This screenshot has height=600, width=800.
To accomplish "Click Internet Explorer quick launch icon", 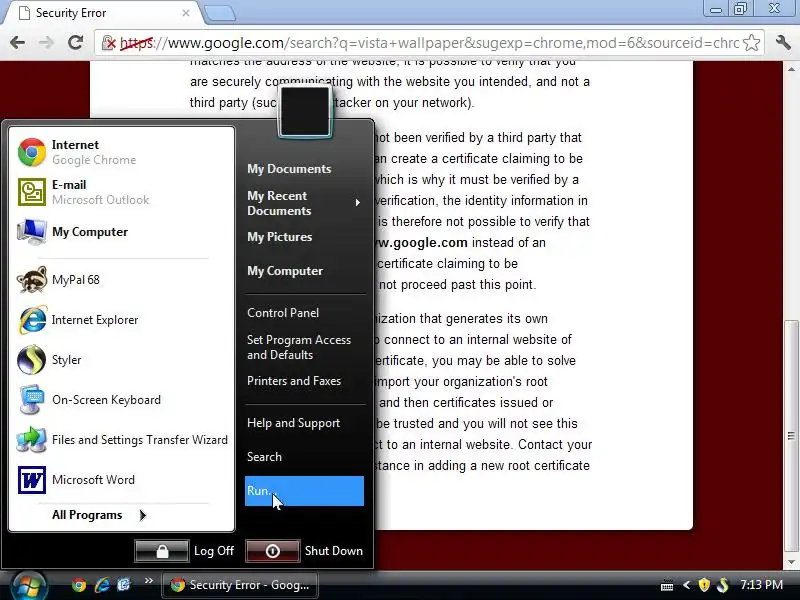I will (x=102, y=585).
